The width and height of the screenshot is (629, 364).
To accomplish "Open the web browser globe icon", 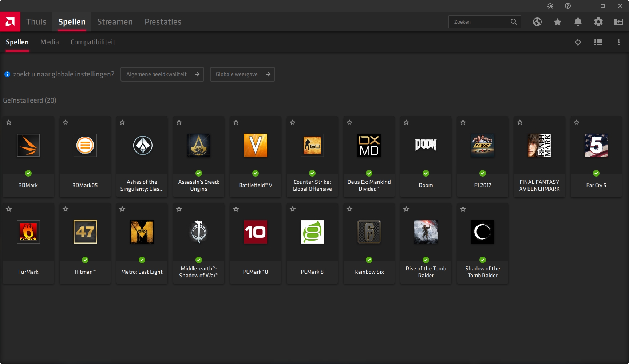I will tap(537, 22).
